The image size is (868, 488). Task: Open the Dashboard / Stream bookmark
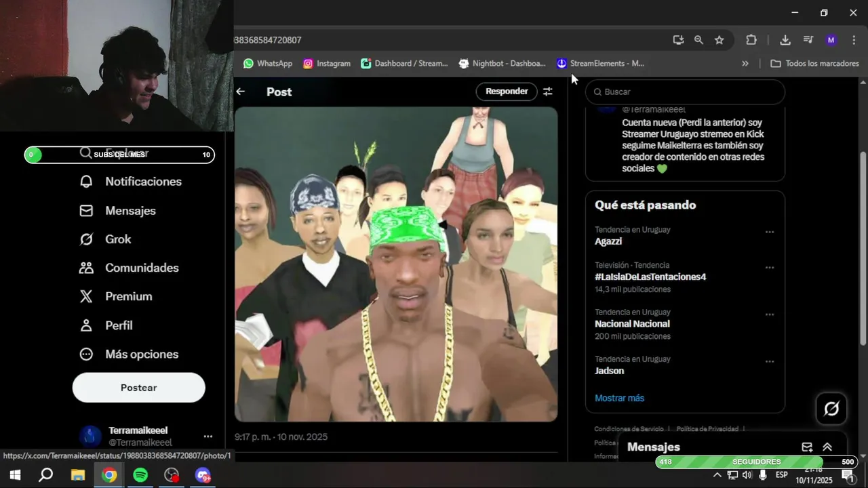[x=404, y=63]
